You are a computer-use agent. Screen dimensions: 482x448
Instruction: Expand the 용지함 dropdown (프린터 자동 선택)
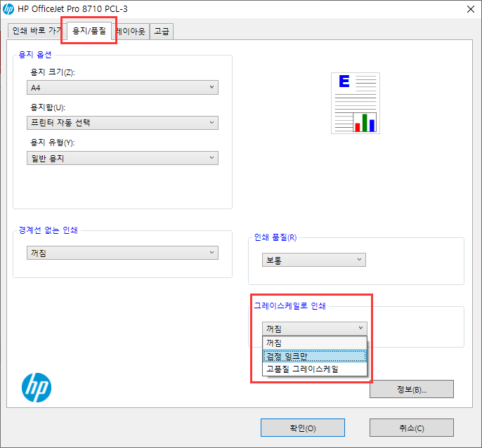click(x=123, y=123)
